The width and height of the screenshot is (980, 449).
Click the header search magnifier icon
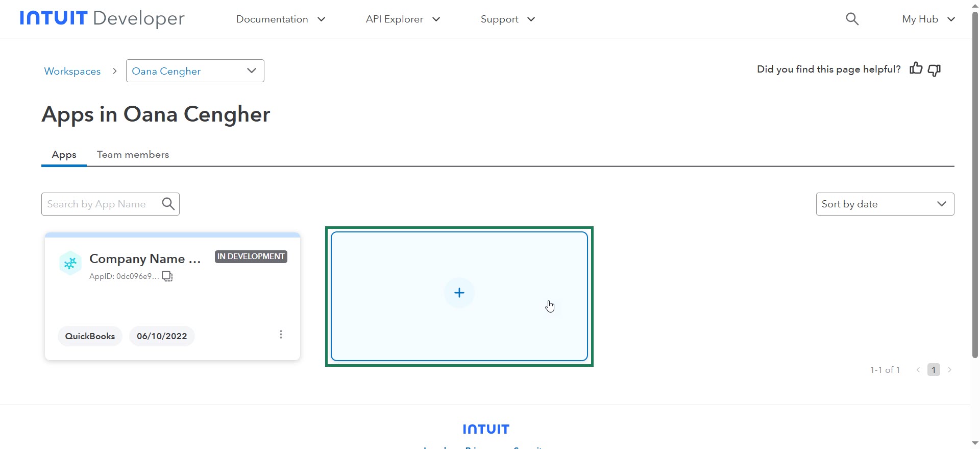pyautogui.click(x=852, y=19)
